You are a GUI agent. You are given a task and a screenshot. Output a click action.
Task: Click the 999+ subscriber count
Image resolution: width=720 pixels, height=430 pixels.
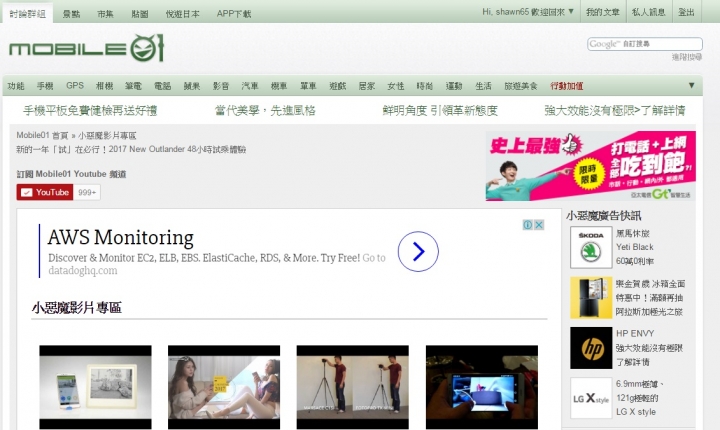coord(87,192)
